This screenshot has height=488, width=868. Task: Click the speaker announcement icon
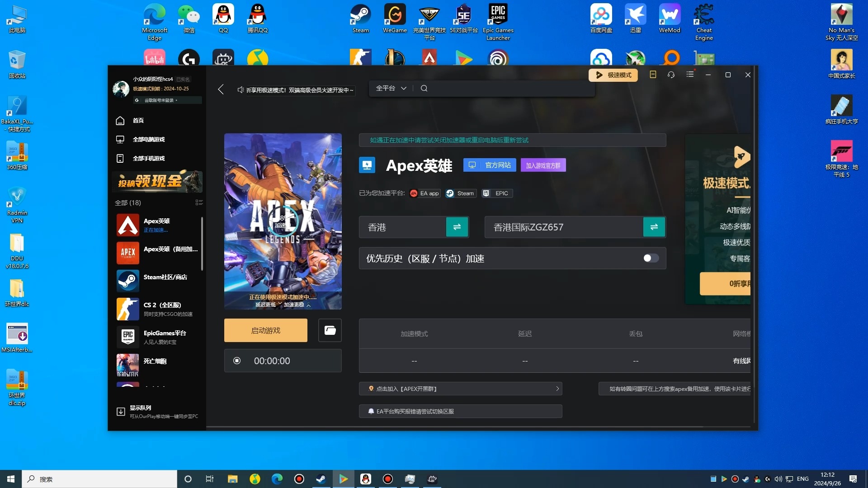point(241,90)
